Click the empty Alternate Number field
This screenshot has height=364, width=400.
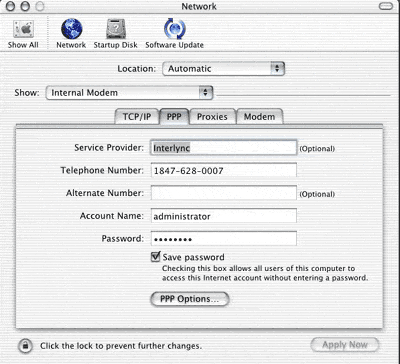(x=223, y=193)
